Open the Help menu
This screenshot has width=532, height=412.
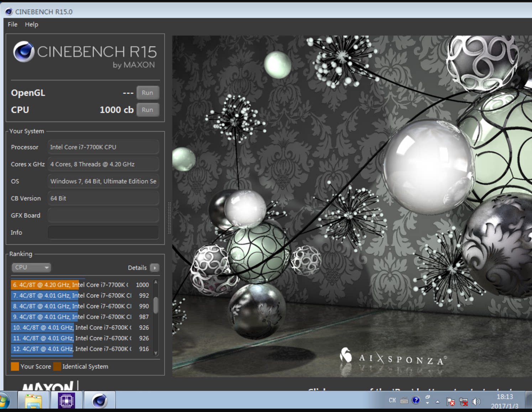tap(31, 24)
